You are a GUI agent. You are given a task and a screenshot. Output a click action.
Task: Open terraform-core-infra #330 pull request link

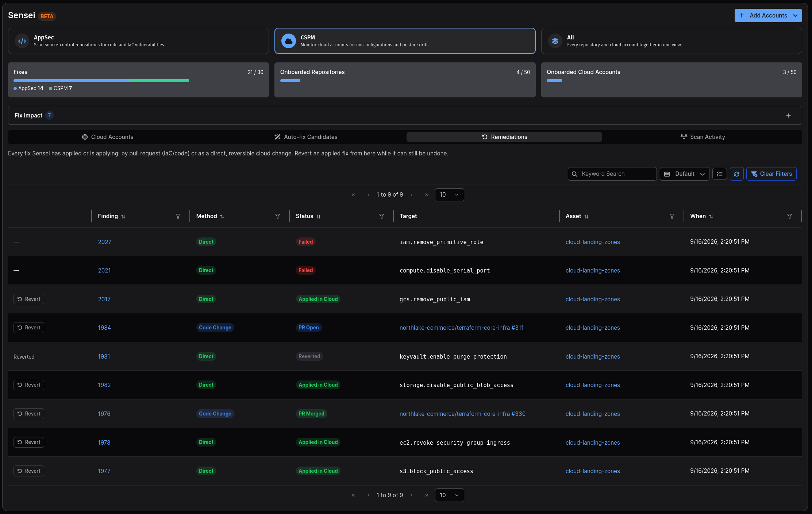click(x=462, y=414)
